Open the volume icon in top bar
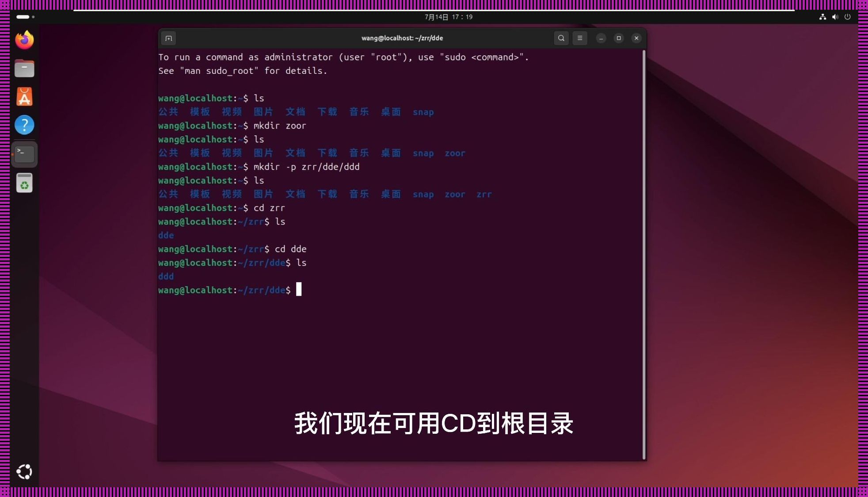 835,17
